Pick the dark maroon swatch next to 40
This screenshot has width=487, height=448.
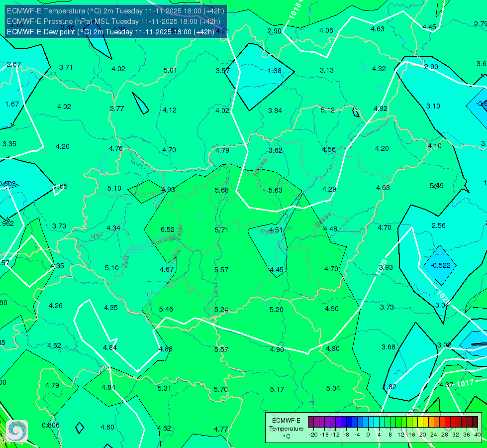coord(475,422)
